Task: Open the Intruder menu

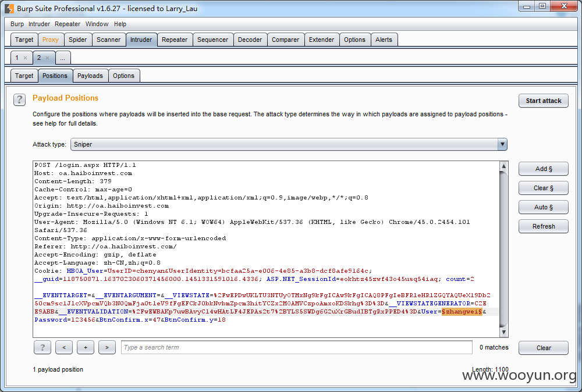Action: pyautogui.click(x=39, y=24)
